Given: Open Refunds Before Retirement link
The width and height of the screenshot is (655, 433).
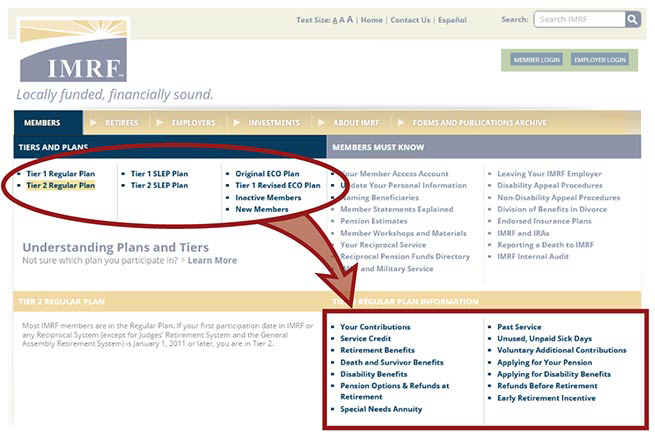Looking at the screenshot, I should point(547,386).
